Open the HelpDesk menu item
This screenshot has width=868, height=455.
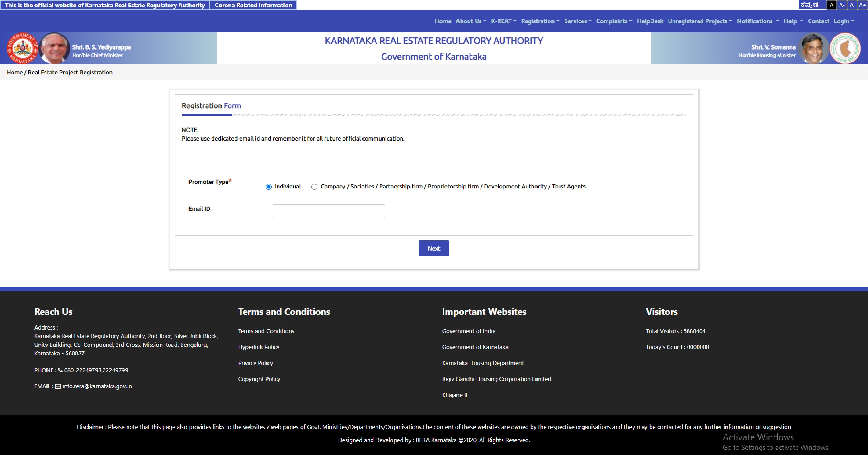650,21
